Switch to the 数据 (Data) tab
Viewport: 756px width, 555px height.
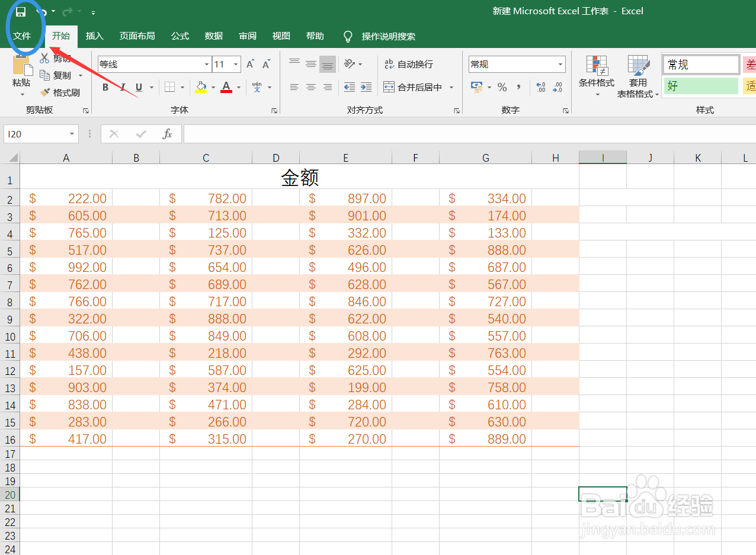click(x=214, y=36)
